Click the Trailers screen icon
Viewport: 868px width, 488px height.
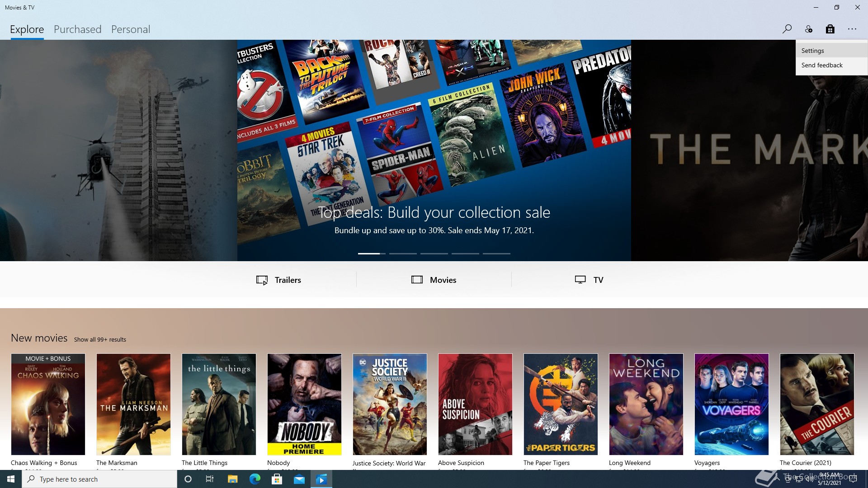(x=262, y=280)
